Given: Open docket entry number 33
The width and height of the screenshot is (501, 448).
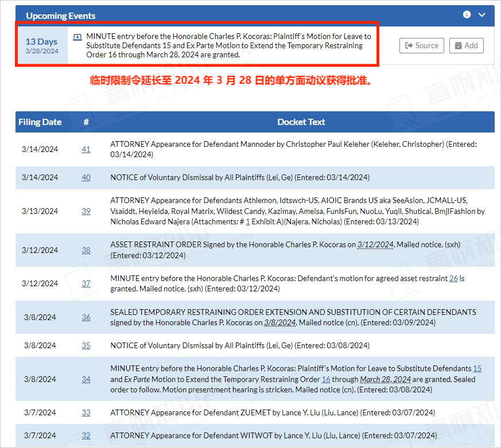Looking at the screenshot, I should click(x=86, y=412).
